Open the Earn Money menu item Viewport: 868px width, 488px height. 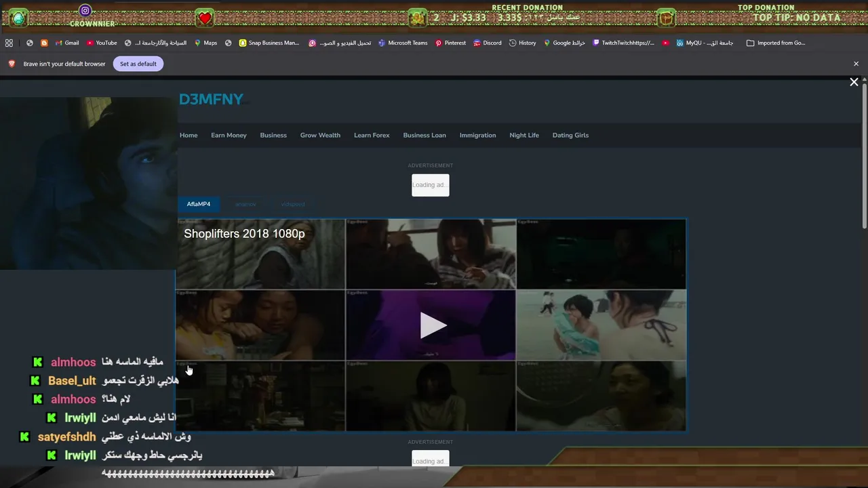coord(229,135)
